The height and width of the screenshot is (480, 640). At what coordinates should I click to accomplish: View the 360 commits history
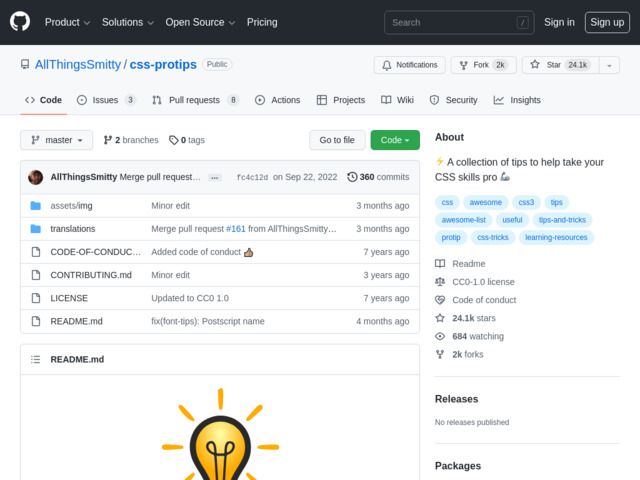[378, 177]
